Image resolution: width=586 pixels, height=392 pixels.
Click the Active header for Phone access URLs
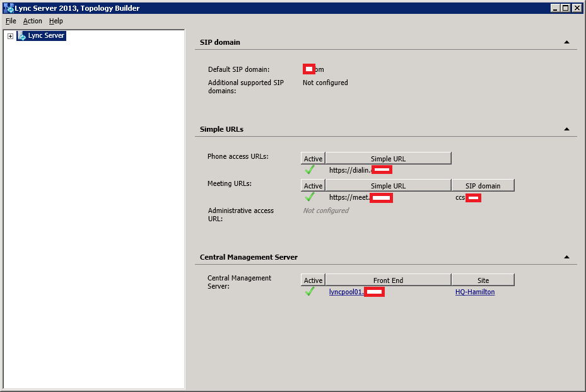(x=313, y=158)
